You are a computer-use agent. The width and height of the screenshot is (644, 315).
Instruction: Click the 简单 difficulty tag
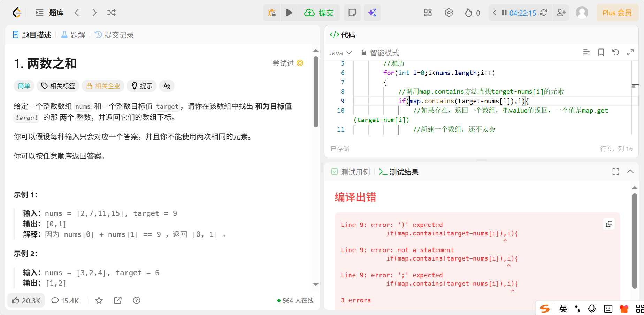click(24, 86)
